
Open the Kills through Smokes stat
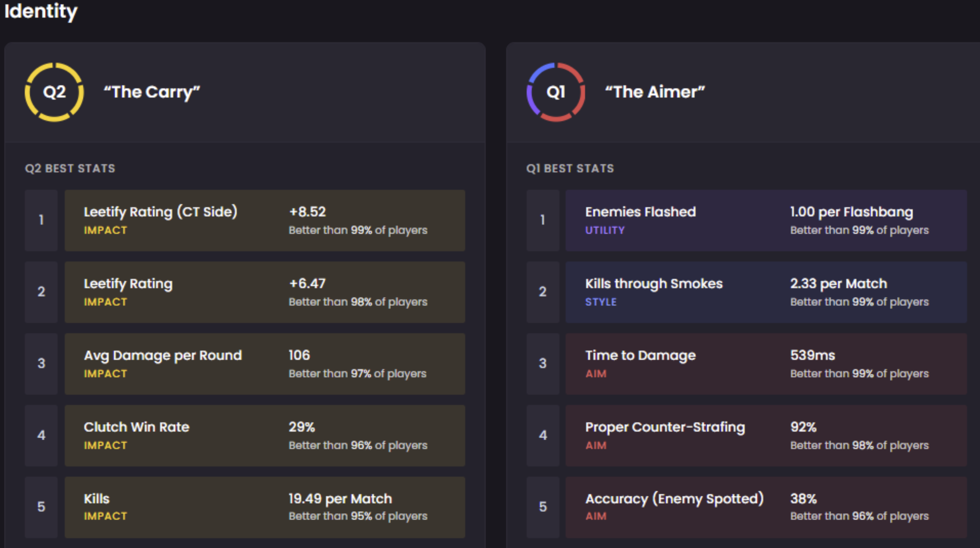coord(766,292)
